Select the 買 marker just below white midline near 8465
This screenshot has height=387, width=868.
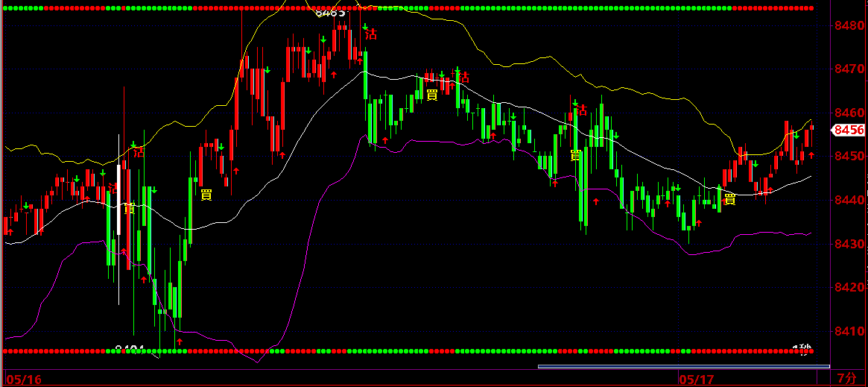pos(431,95)
